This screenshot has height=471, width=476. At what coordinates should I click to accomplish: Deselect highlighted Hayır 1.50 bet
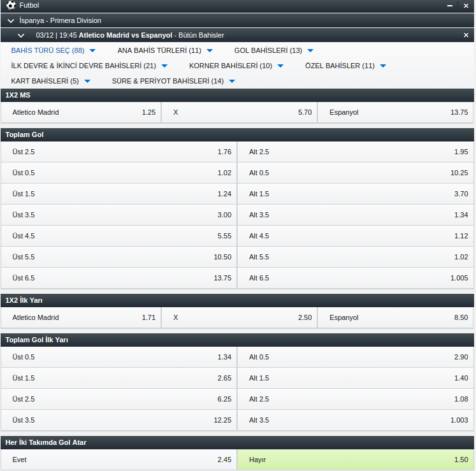click(355, 460)
